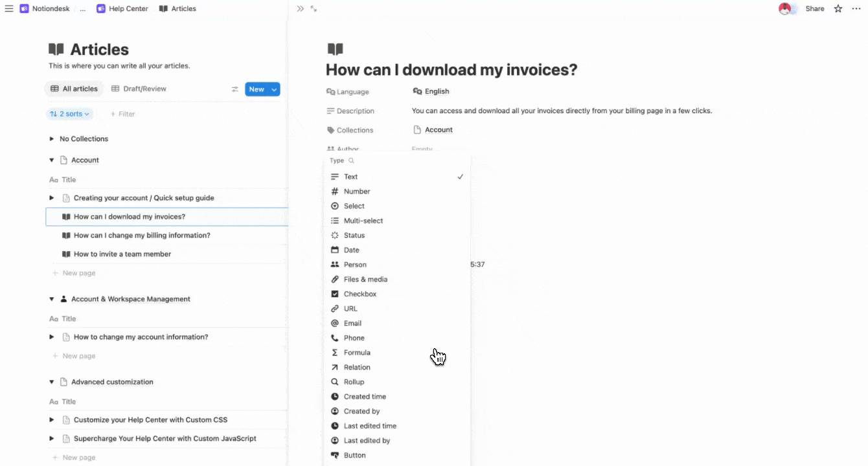Screen dimensions: 868x466
Task: Click the Share button
Action: click(815, 8)
